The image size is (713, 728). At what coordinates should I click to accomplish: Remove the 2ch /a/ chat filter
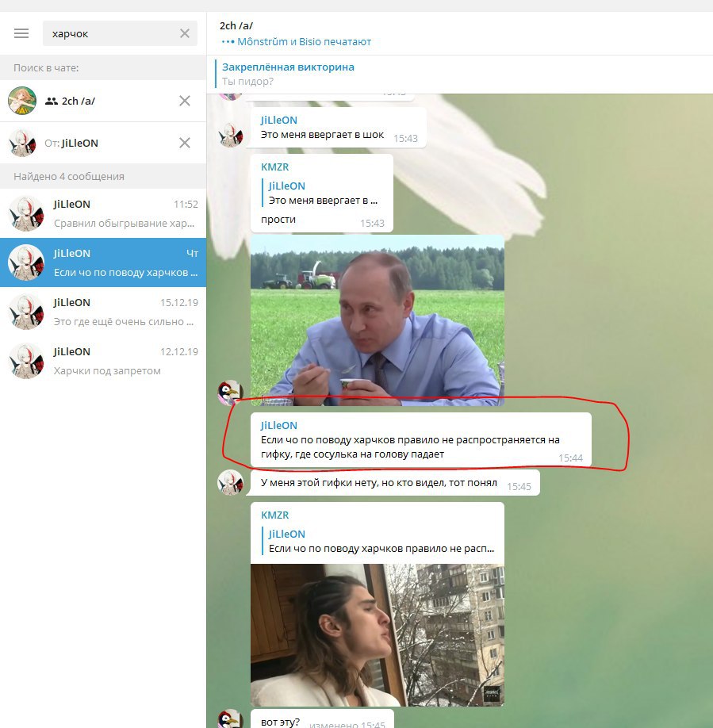[185, 101]
